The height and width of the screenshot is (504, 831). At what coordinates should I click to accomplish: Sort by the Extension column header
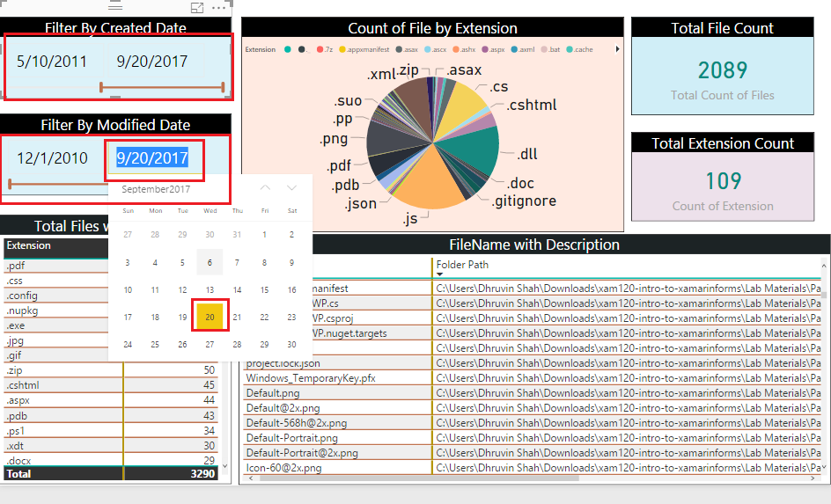[29, 245]
